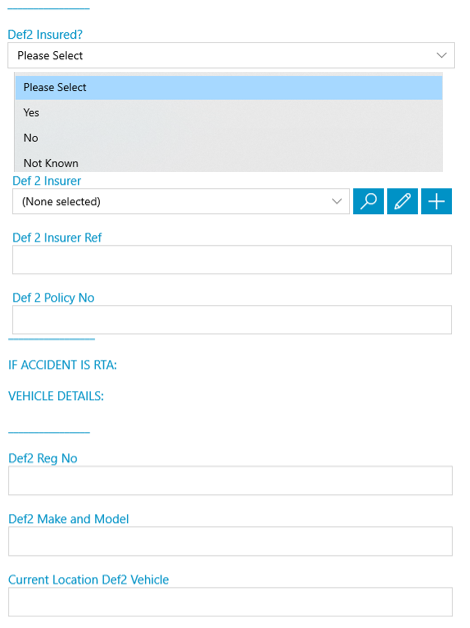Click the Current Location Def2 Vehicle field
The height and width of the screenshot is (628, 470).
230,602
